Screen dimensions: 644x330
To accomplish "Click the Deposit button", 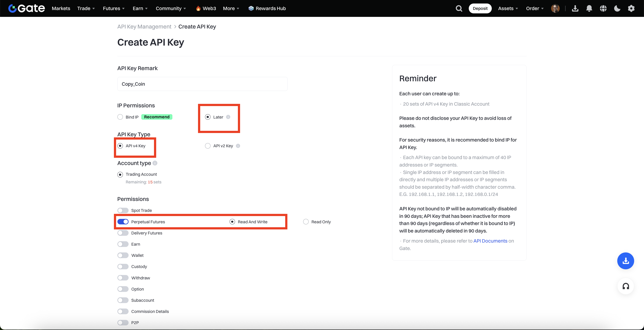I will (480, 9).
